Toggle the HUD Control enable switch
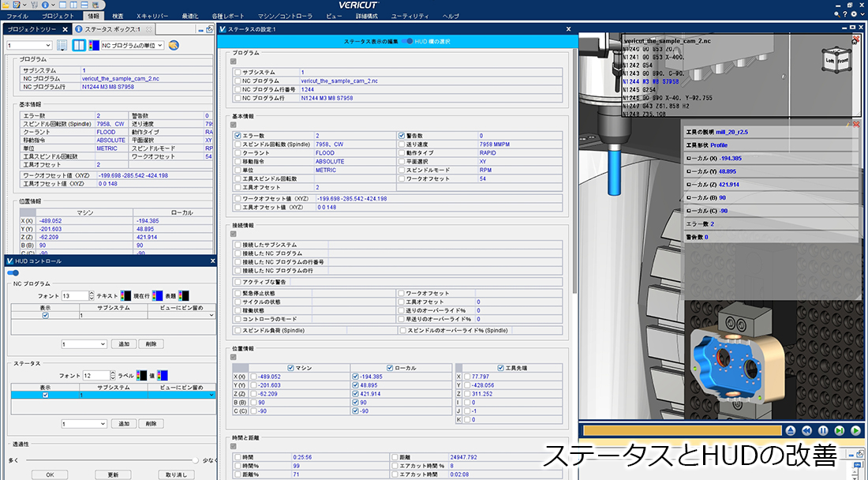 click(x=13, y=273)
